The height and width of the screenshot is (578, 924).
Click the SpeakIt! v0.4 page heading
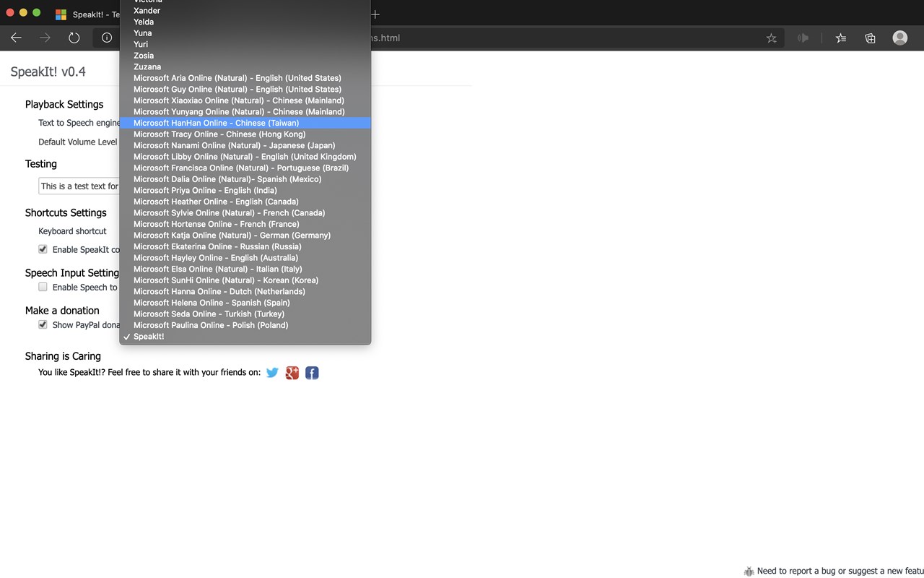click(48, 72)
